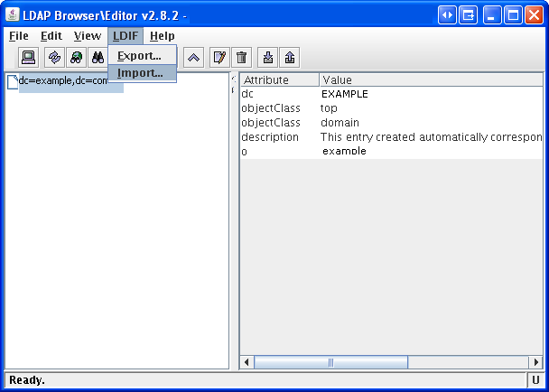This screenshot has height=392, width=549.
Task: Click the description attribute cell
Action: (x=280, y=137)
